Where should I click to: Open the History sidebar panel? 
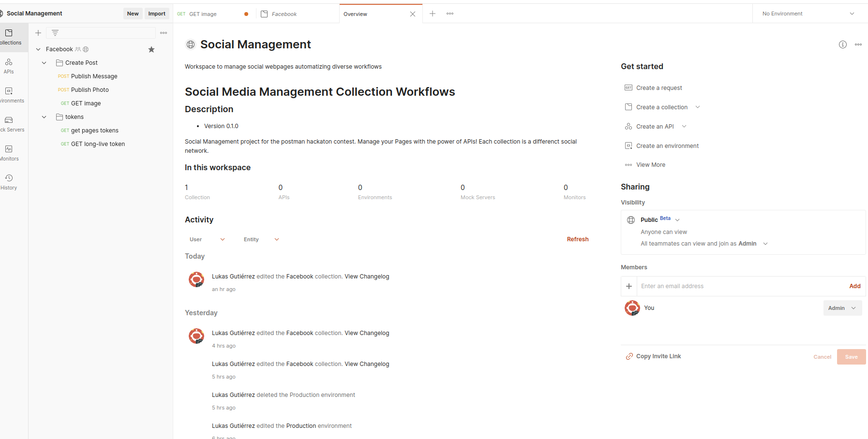tap(9, 182)
